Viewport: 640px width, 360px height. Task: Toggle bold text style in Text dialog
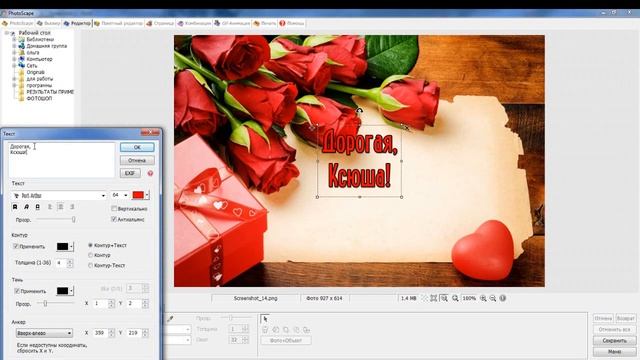(x=15, y=207)
